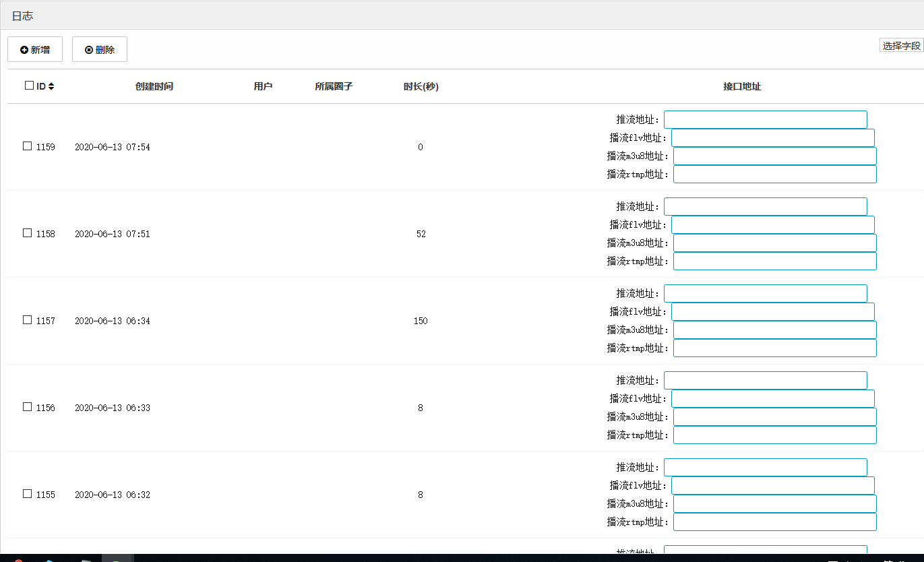Click the 删除 (Delete) button
The height and width of the screenshot is (562, 924).
tap(100, 50)
